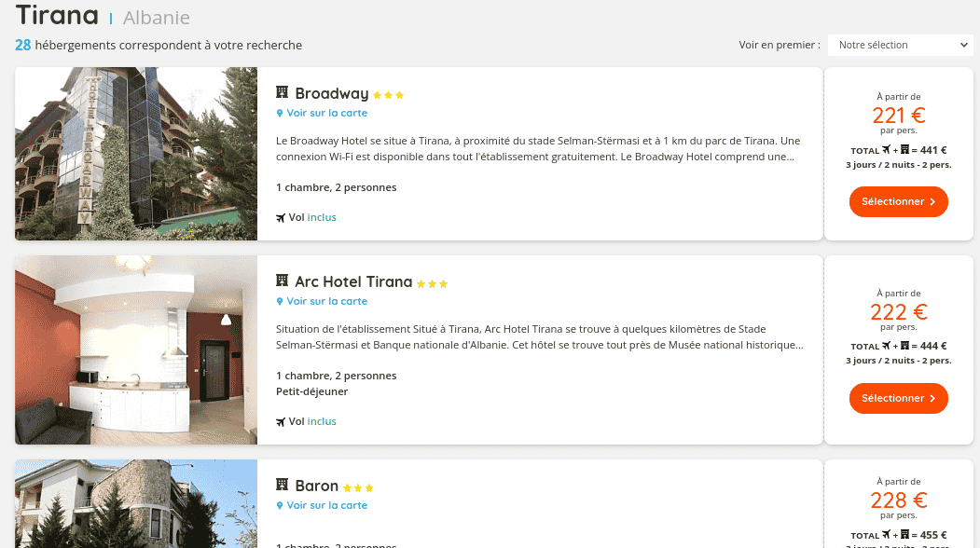Open the 'Notre sélection' sort dropdown
Image resolution: width=980 pixels, height=548 pixels.
[901, 45]
